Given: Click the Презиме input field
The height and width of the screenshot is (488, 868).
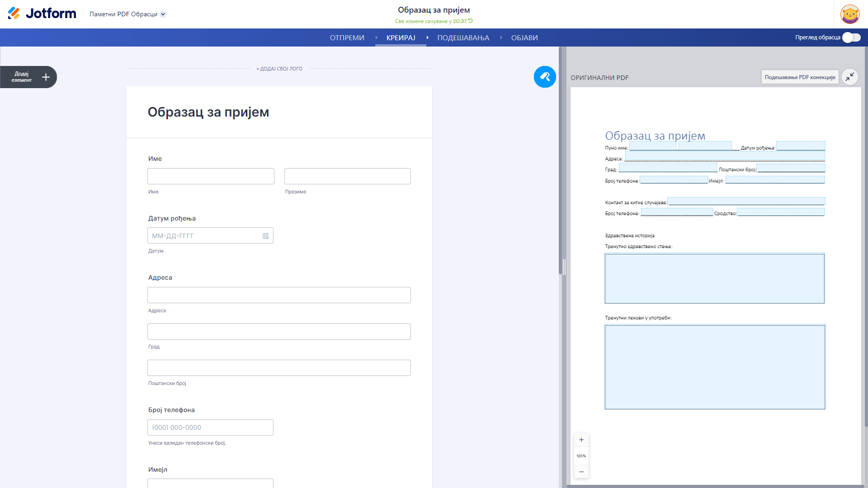Looking at the screenshot, I should pos(347,176).
